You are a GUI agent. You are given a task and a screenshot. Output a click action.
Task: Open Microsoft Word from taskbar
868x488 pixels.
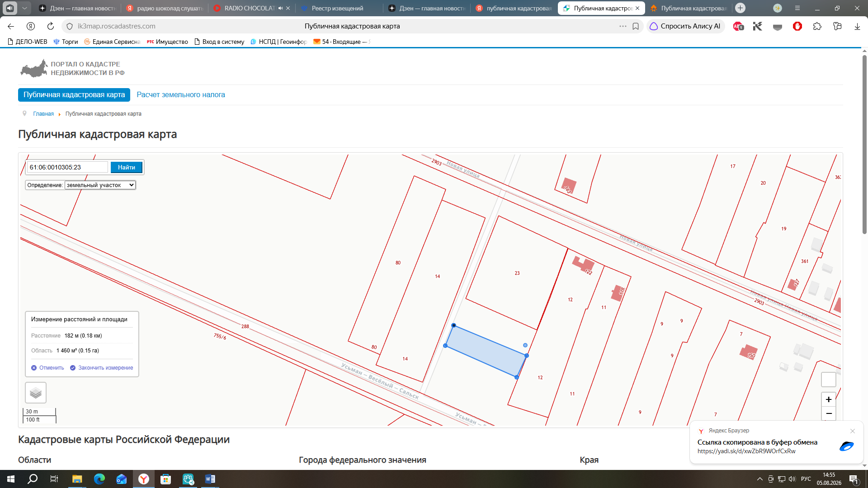[210, 479]
